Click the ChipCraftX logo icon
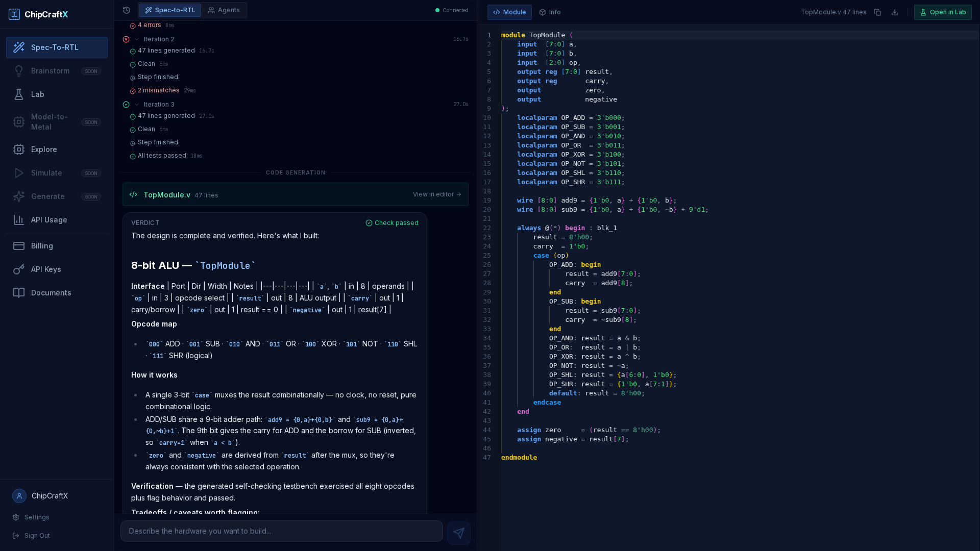This screenshot has width=980, height=551. point(14,14)
